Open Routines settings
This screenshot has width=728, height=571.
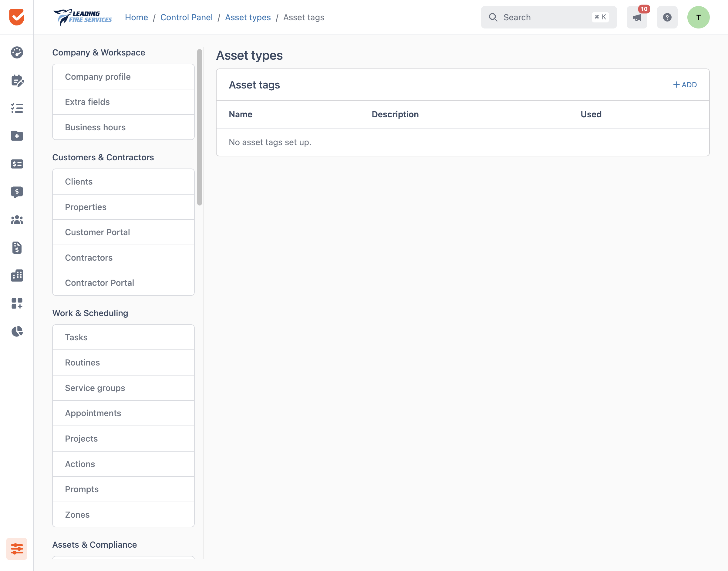point(123,363)
